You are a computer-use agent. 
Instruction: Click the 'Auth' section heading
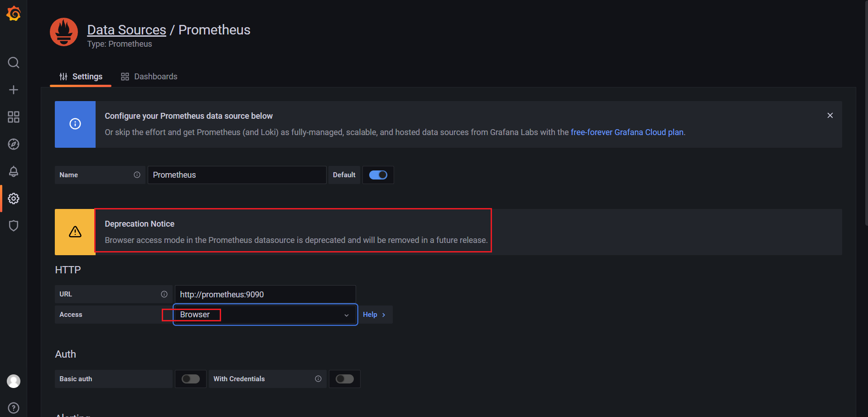click(66, 354)
